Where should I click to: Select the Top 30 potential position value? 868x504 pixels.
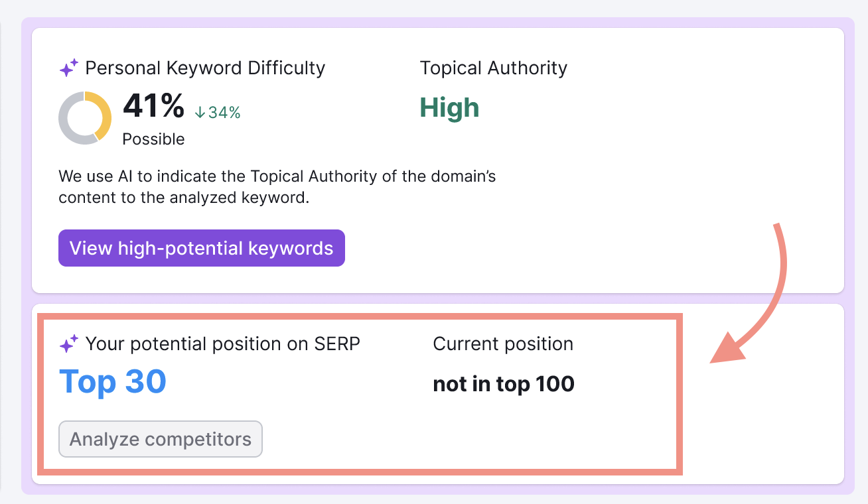point(113,381)
